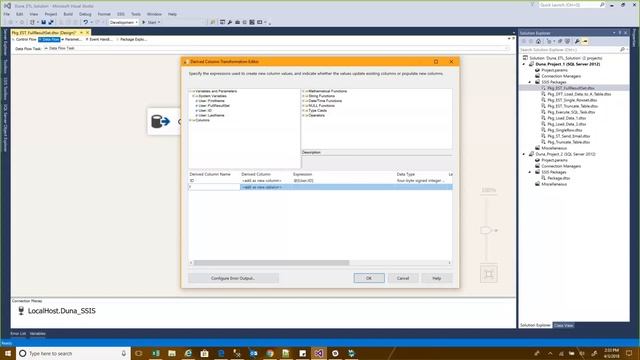The width and height of the screenshot is (640, 360).
Task: Open Error List tab at bottom
Action: [18, 334]
